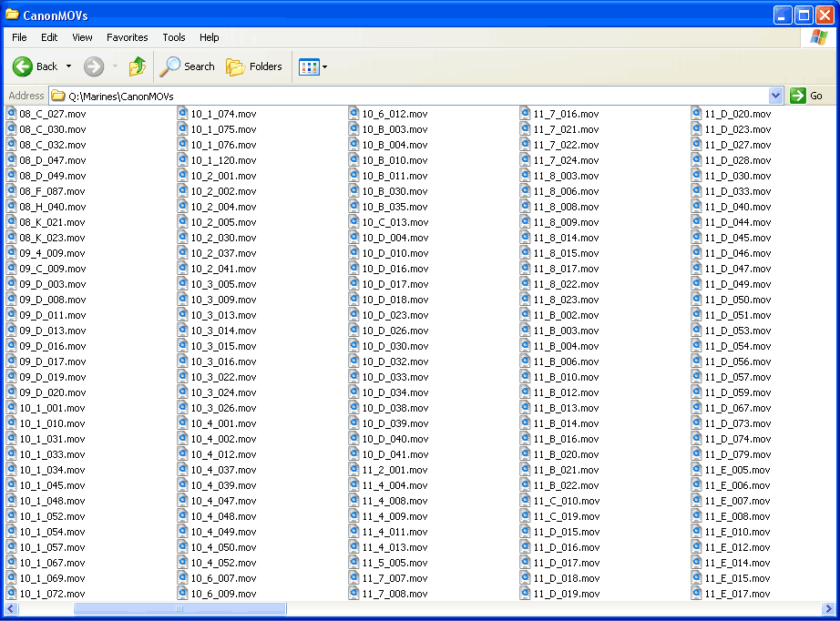Select the 10_4_047.mov file icon

(x=183, y=501)
